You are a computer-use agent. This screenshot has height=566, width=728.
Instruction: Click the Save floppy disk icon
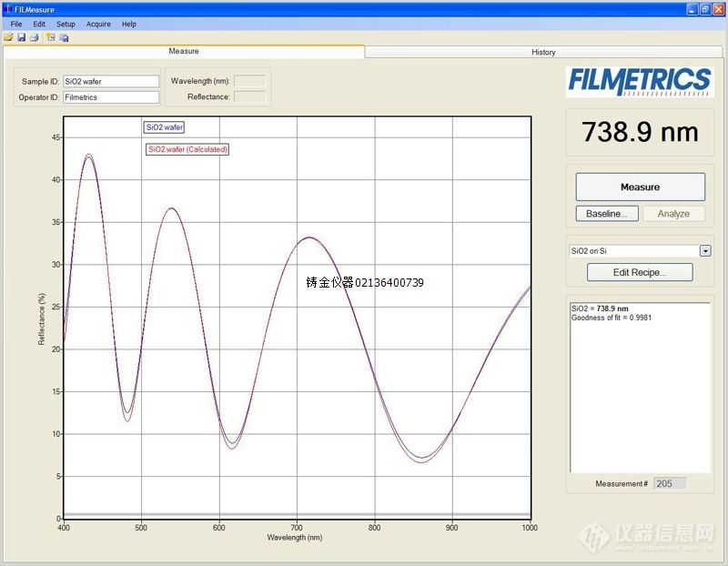(21, 37)
